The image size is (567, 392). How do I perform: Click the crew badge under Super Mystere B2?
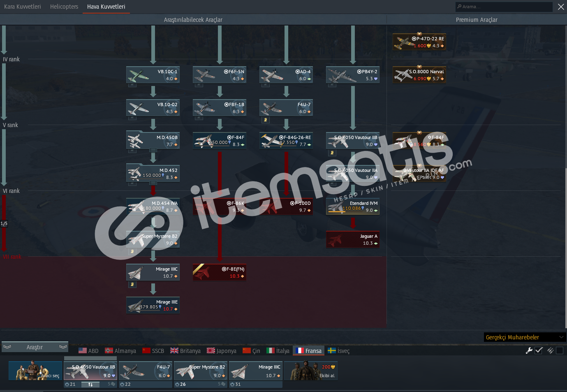tap(132, 252)
